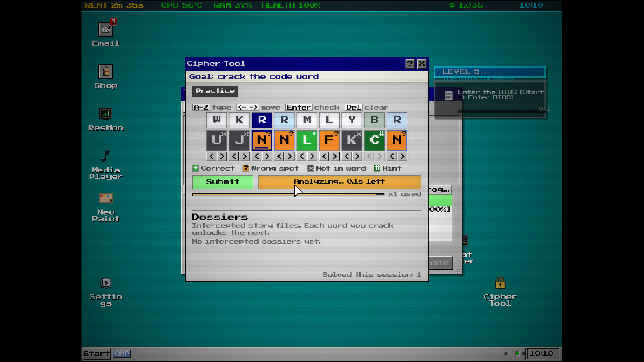Open the Cipher Tool desktop icon

click(x=500, y=292)
